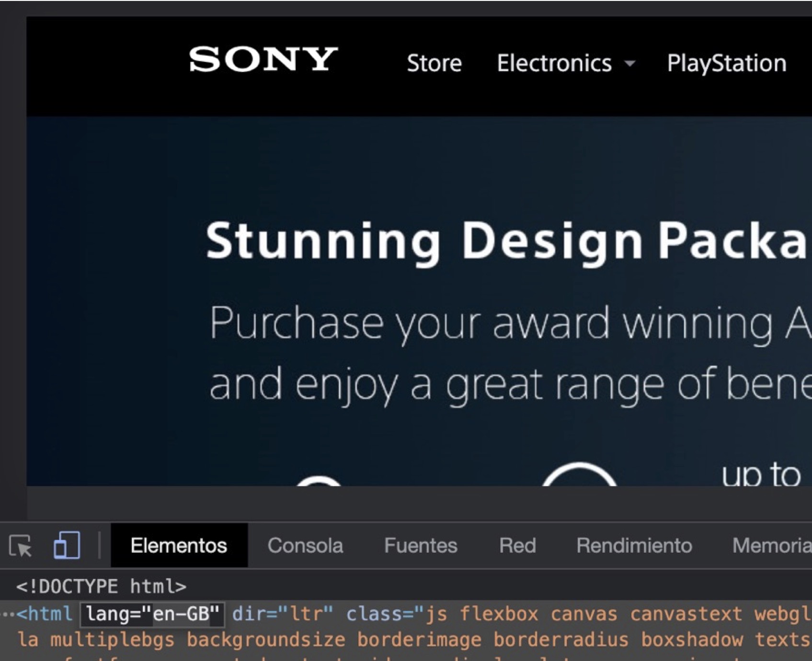Click the dir="ltr" attribute
Screen dimensions: 812x661
click(282, 614)
